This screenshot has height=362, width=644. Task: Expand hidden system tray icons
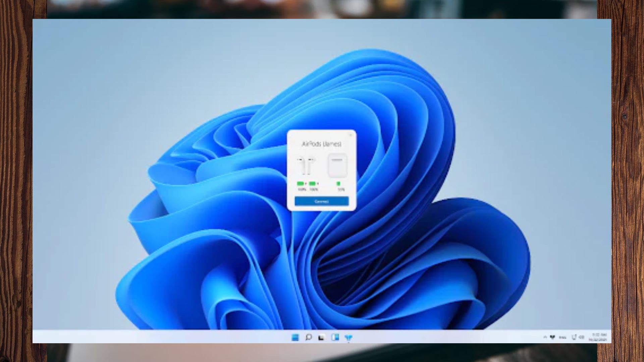tap(545, 337)
